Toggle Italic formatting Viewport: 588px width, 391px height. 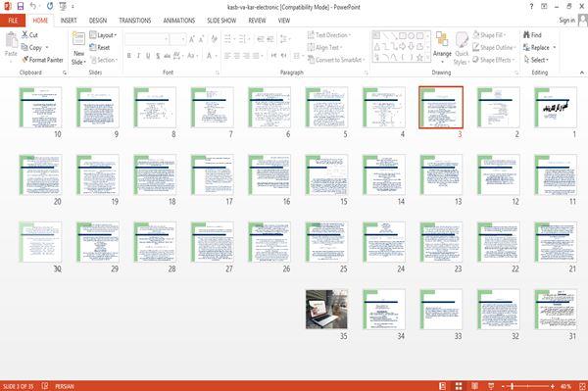point(138,56)
